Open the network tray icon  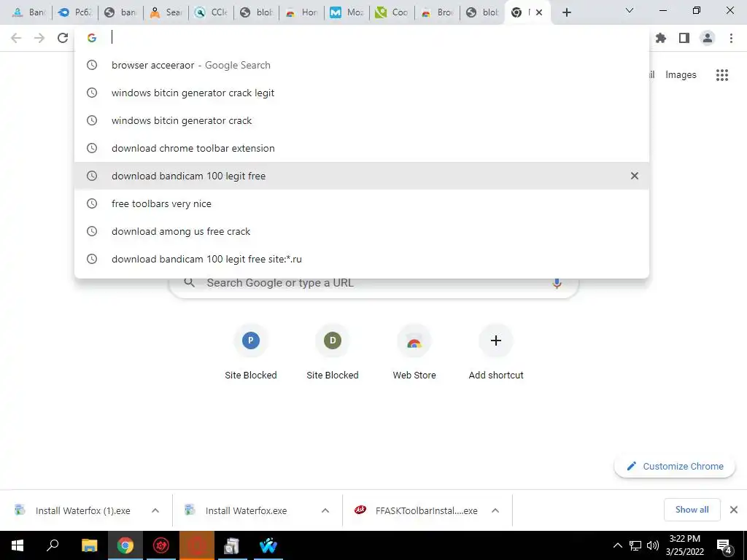(x=635, y=545)
